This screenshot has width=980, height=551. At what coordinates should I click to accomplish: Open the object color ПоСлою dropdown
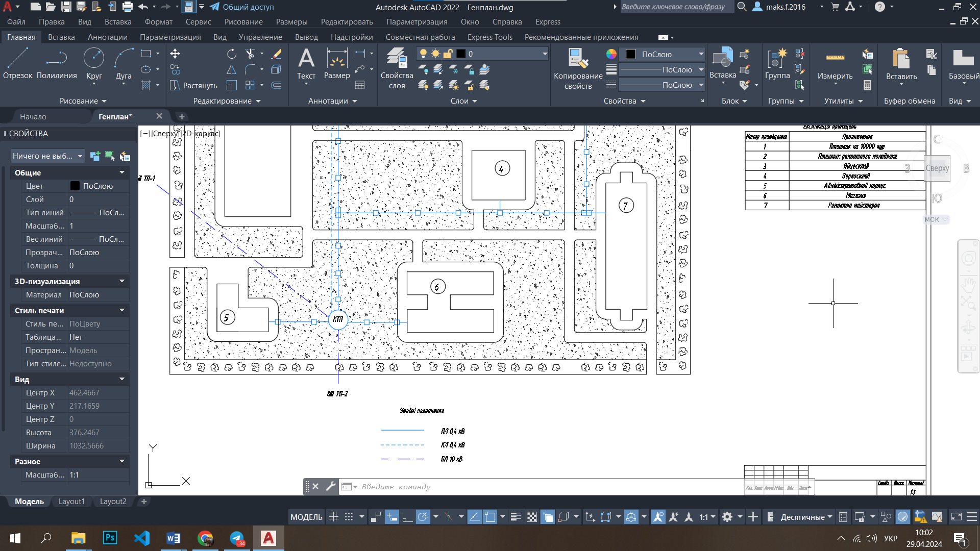[663, 54]
